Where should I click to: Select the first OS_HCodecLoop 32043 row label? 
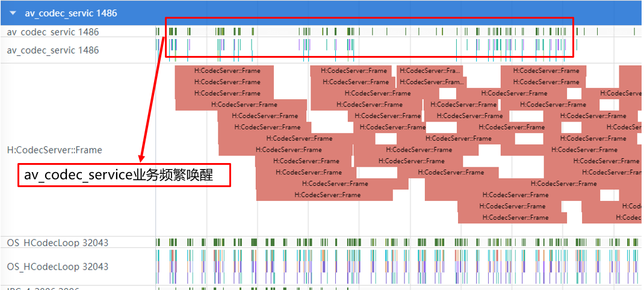58,242
